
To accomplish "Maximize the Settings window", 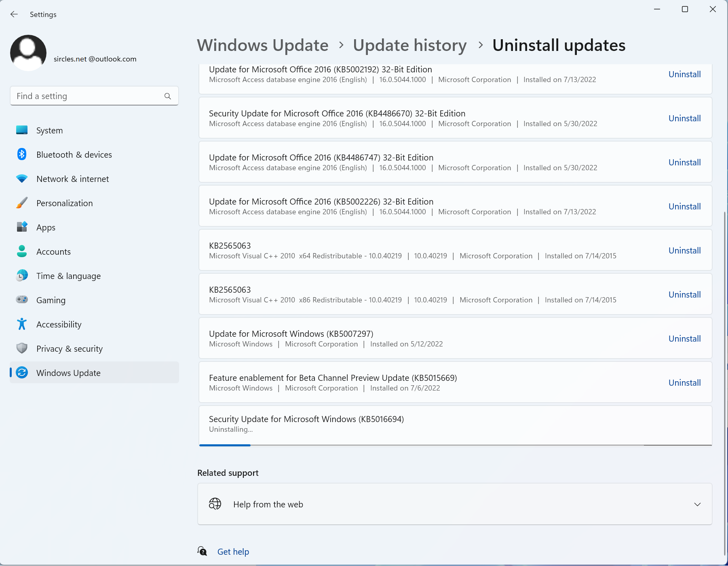I will coord(685,9).
